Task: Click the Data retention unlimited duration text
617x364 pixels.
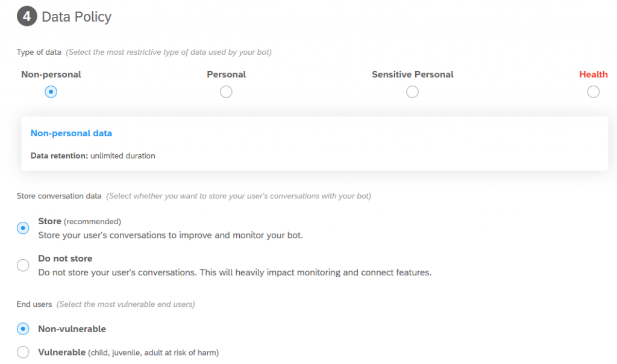Action: pos(93,156)
